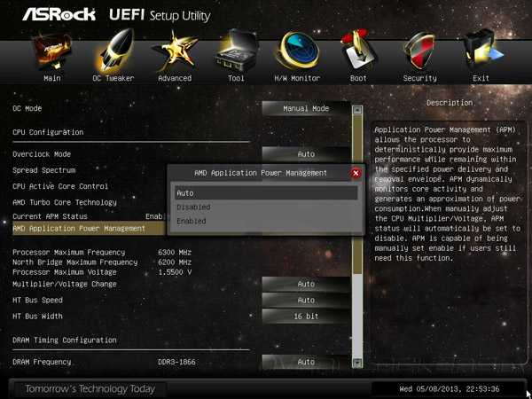Click the Processor Maximum Voltage row
532x399 pixels.
(102, 272)
